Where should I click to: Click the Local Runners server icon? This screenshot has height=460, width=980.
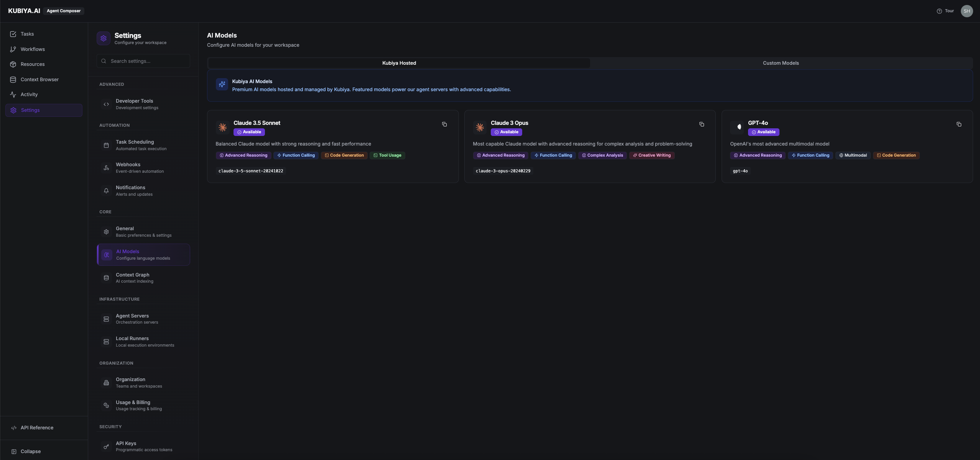click(106, 342)
